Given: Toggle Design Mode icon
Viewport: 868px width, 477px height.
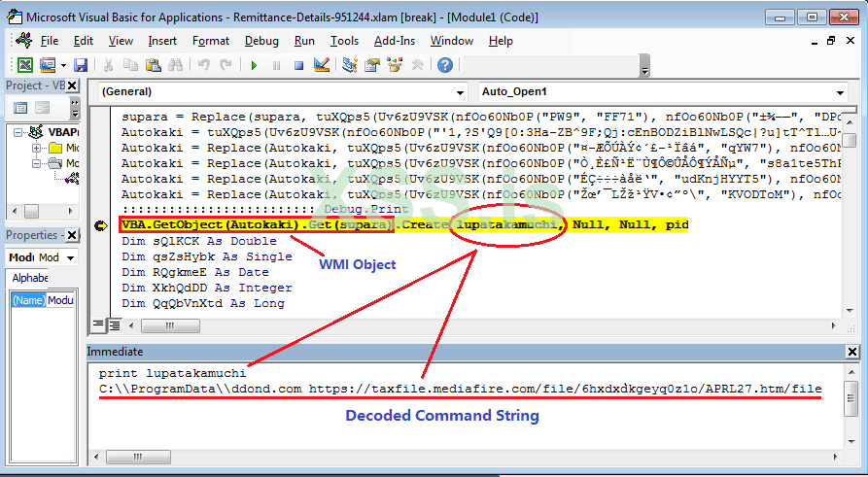Looking at the screenshot, I should coord(322,65).
